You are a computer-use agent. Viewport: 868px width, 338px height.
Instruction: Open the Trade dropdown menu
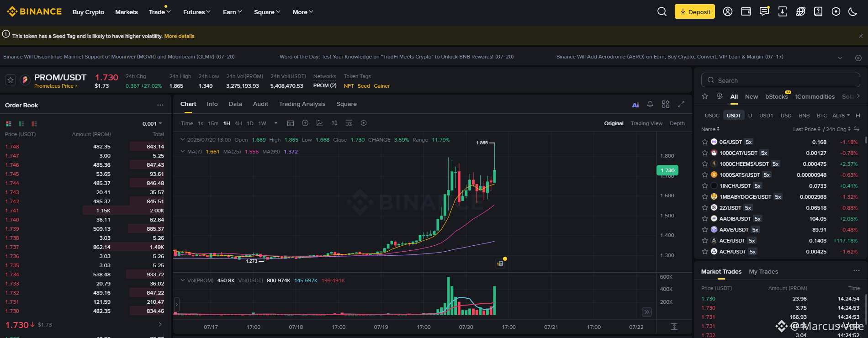tap(160, 12)
